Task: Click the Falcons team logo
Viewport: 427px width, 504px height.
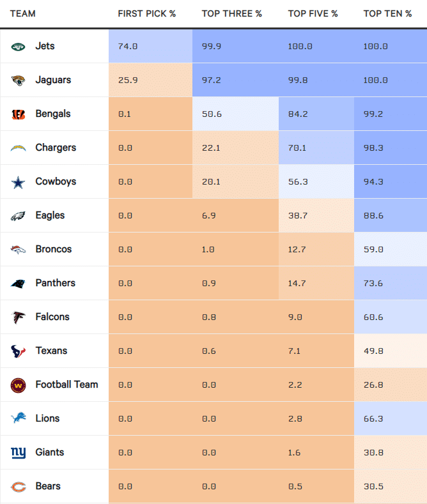Action: click(18, 317)
